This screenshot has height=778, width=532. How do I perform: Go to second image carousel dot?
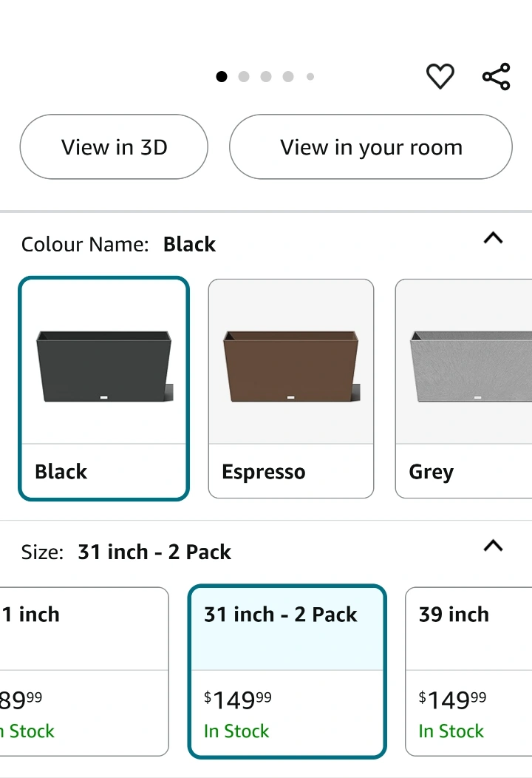pyautogui.click(x=244, y=76)
